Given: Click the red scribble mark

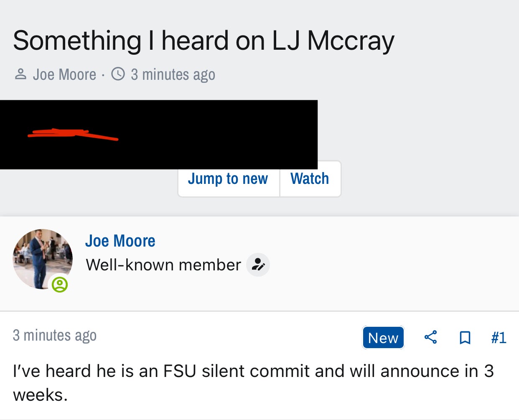Looking at the screenshot, I should 71,134.
